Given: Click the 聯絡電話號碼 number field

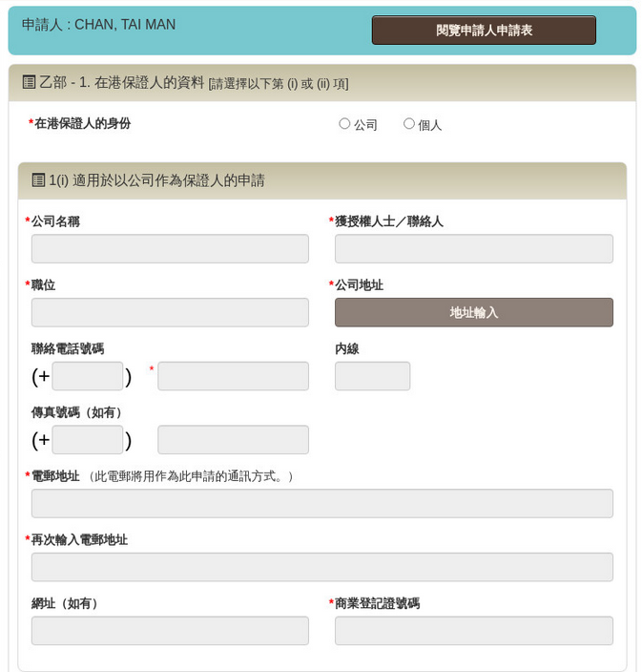Looking at the screenshot, I should 233,376.
